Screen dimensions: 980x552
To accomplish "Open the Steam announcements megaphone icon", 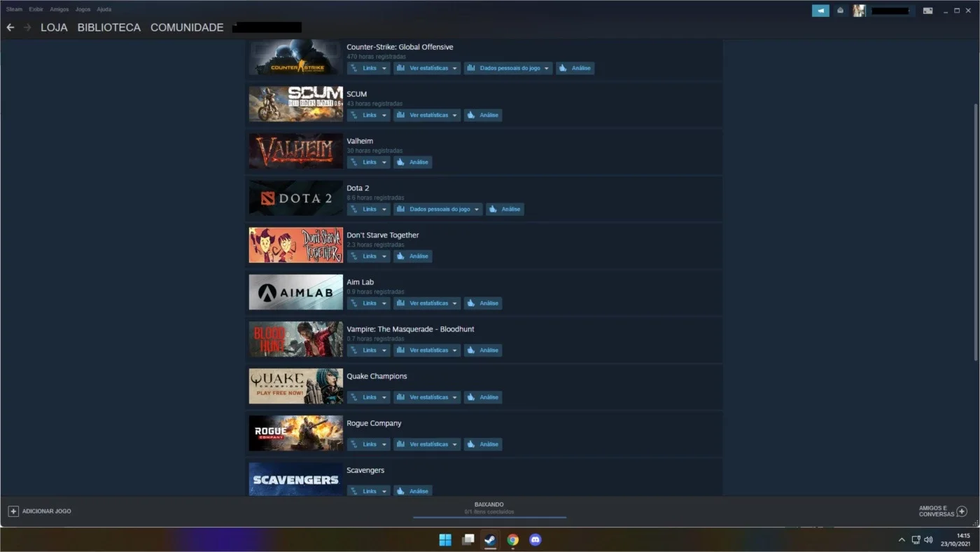I will tap(820, 11).
